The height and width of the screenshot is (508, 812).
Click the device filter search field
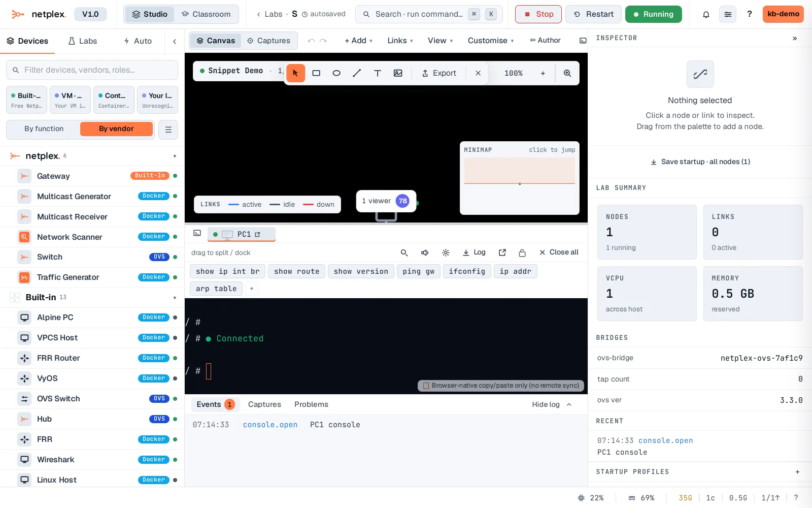click(x=92, y=70)
